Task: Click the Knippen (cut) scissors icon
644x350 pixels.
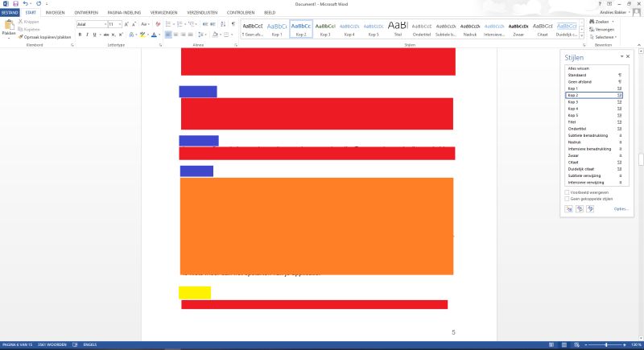Action: pyautogui.click(x=21, y=22)
